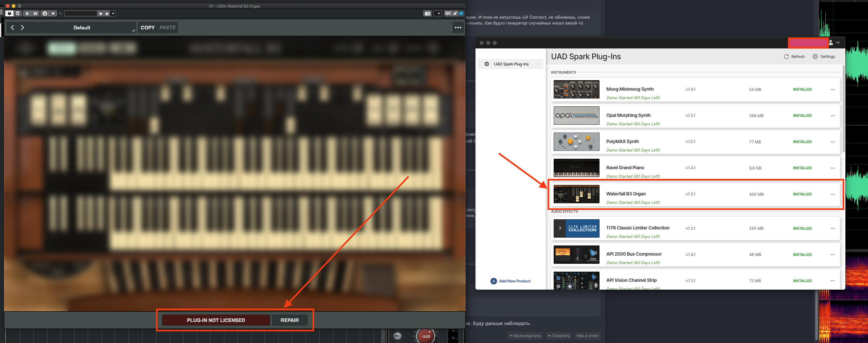Click the camera snapshot icon in the plug-in header

[x=427, y=13]
